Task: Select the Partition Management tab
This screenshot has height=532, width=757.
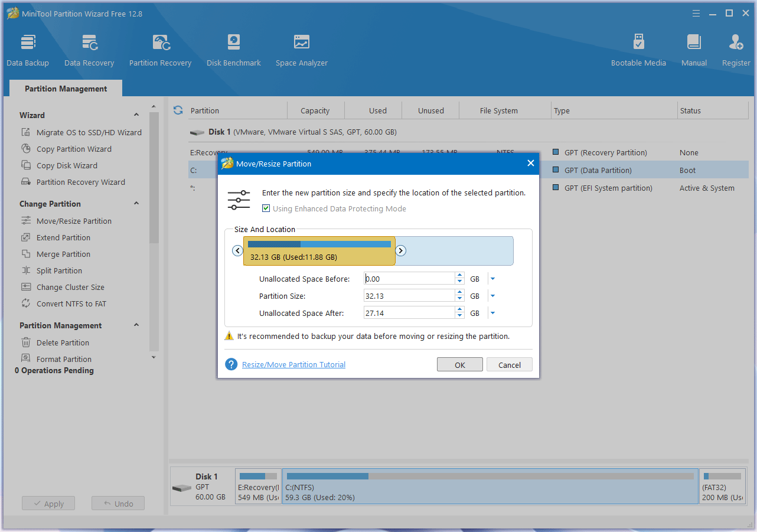Action: 66,89
